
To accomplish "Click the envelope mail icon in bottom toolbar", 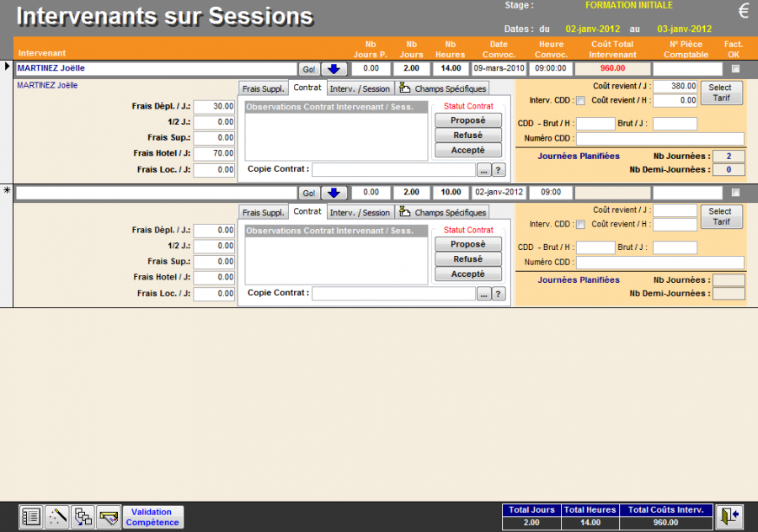I will pyautogui.click(x=108, y=517).
